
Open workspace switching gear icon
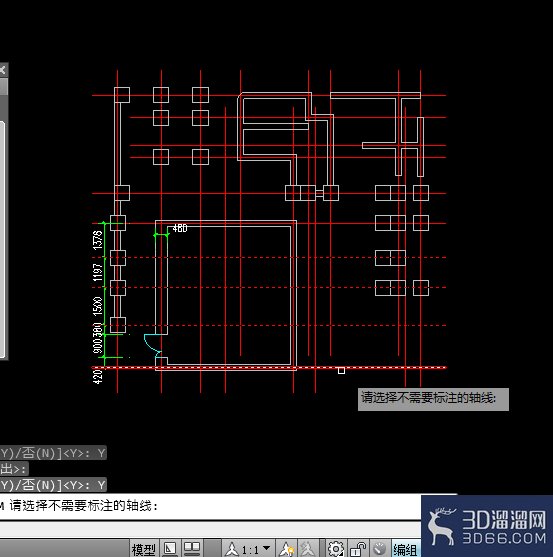click(336, 549)
